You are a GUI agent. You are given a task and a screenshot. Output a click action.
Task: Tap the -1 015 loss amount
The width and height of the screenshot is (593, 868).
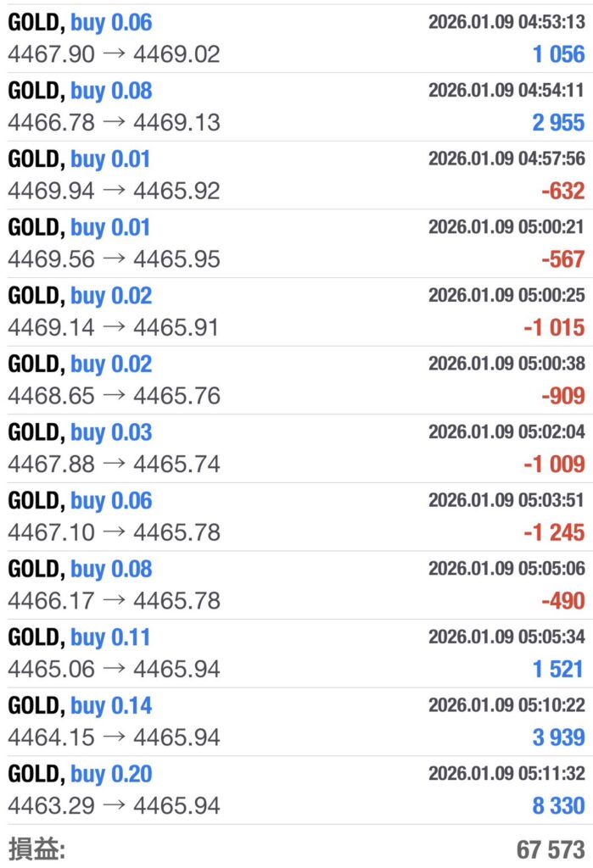pyautogui.click(x=553, y=328)
